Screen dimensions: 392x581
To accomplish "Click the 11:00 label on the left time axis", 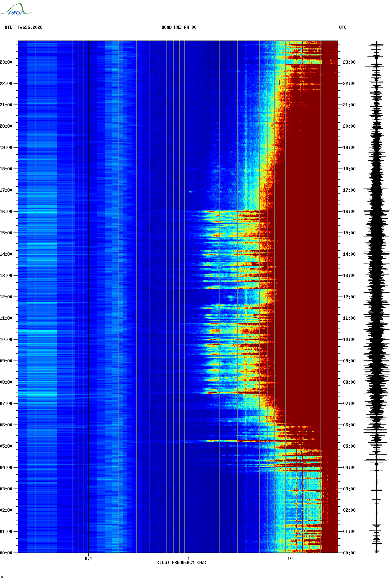I will click(6, 318).
